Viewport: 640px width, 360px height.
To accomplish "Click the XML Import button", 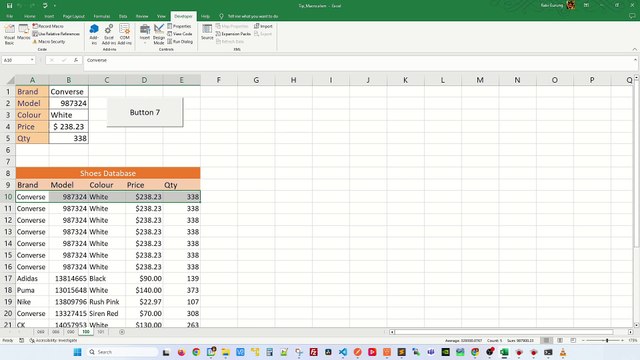I will pos(263,26).
